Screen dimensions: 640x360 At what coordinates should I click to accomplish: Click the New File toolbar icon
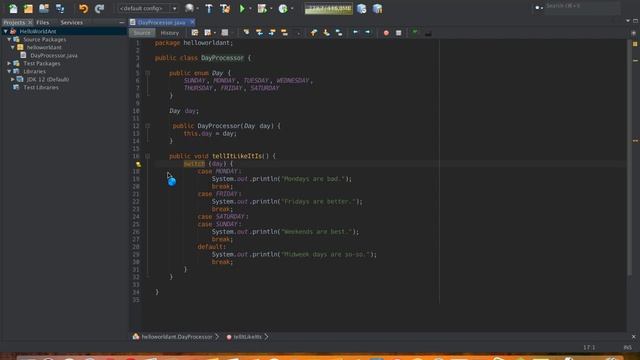coord(13,8)
